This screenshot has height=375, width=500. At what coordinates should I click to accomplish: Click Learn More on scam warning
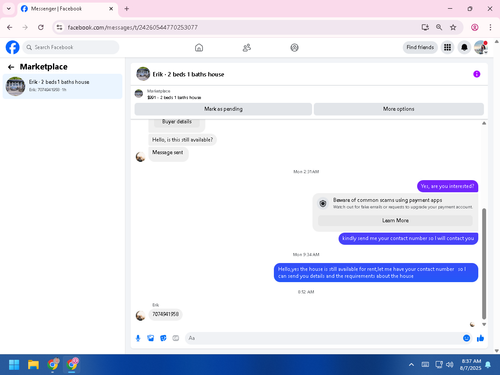pos(395,220)
